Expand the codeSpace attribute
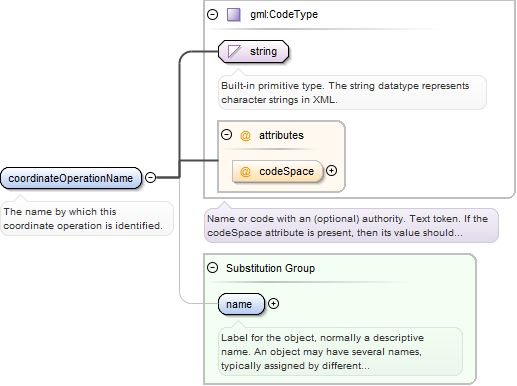Screen dimensions: 517x386 pyautogui.click(x=331, y=171)
